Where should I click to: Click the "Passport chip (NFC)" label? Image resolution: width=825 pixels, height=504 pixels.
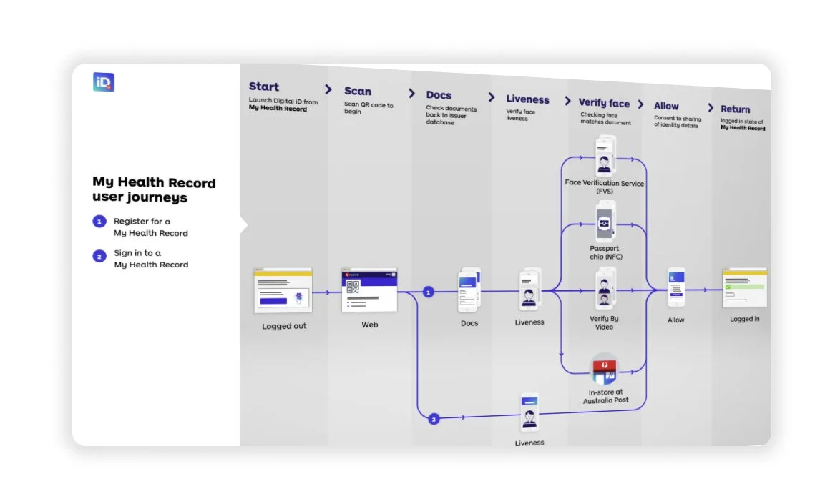[x=605, y=252]
